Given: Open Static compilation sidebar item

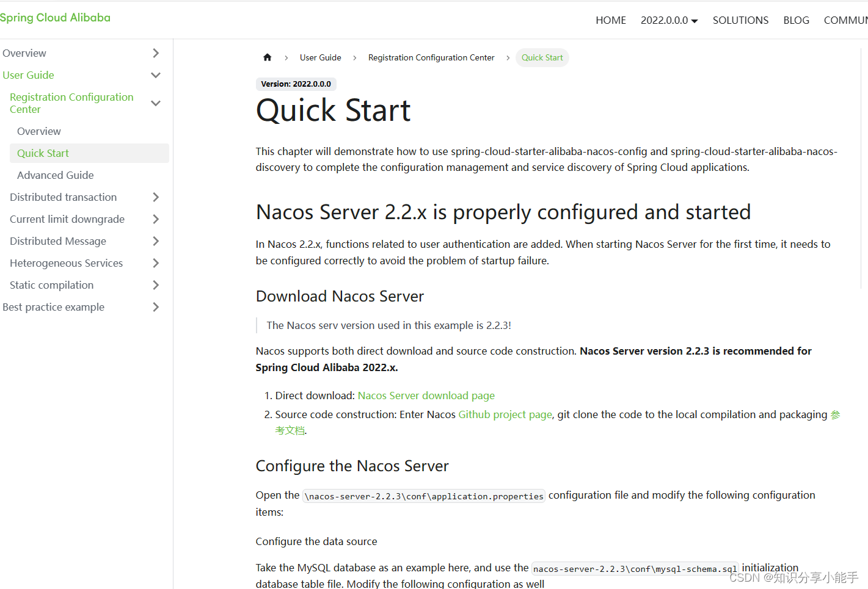Looking at the screenshot, I should coord(52,285).
